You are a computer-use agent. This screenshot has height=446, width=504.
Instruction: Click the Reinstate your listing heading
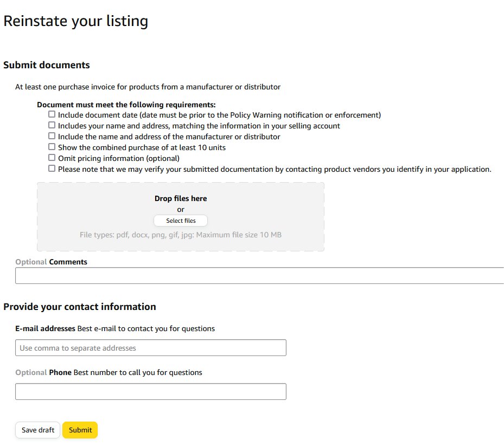point(76,21)
